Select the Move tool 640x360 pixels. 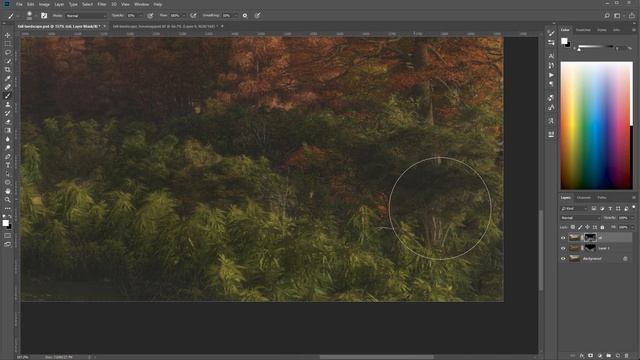click(7, 35)
